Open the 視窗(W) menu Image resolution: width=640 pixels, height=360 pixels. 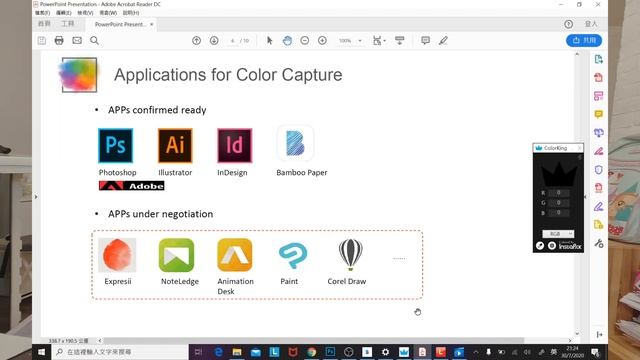point(108,13)
